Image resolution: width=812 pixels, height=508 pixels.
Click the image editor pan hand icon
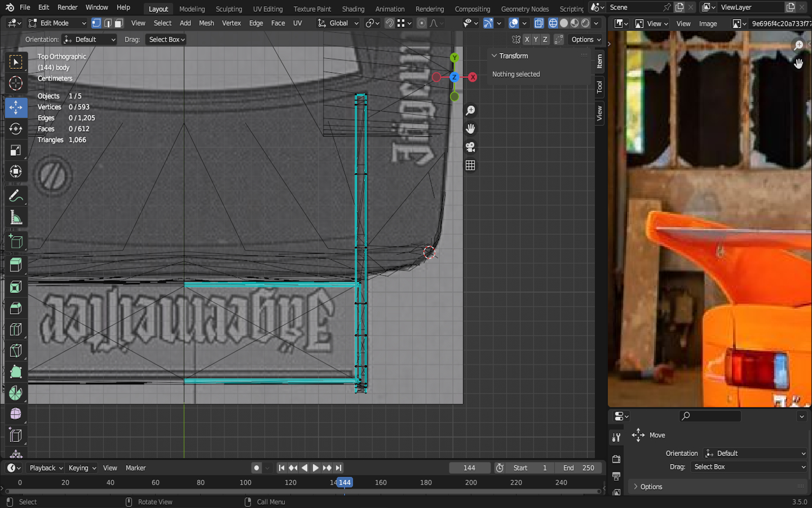[x=798, y=63]
